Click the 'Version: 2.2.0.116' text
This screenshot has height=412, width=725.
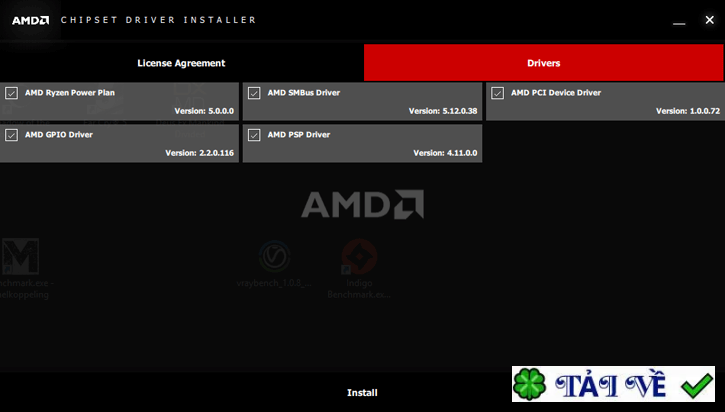[x=200, y=153]
